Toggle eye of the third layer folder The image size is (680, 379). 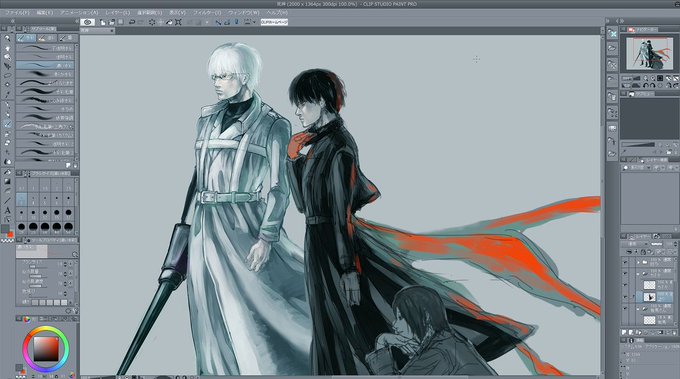click(x=625, y=308)
